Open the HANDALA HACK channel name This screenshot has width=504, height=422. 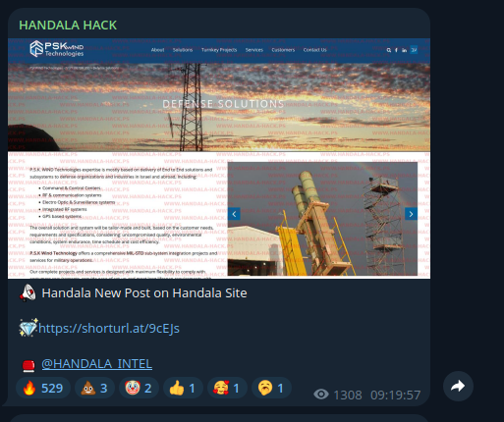tap(68, 26)
